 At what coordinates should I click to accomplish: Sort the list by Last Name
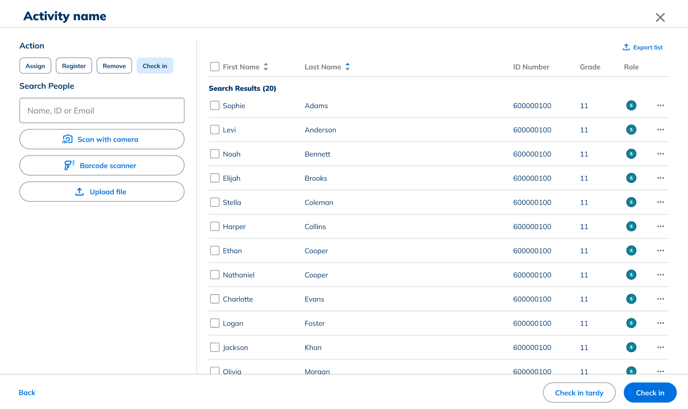click(x=347, y=67)
